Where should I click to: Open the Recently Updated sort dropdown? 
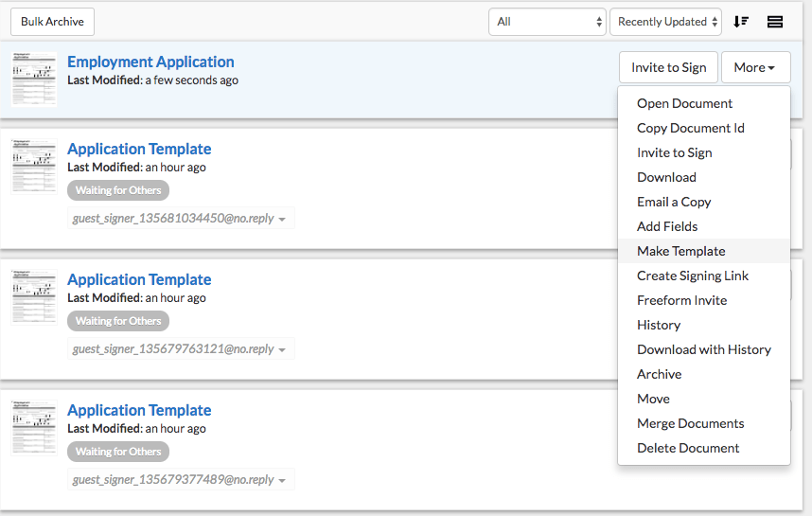coord(666,22)
